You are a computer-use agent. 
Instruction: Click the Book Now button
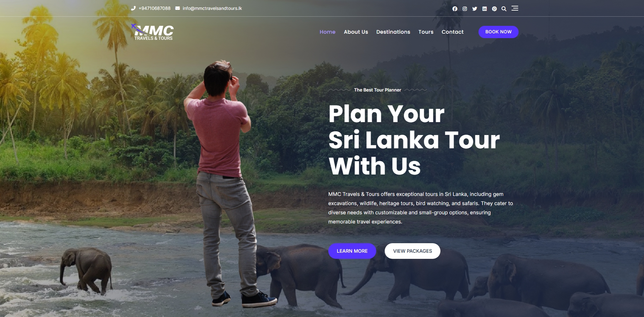pos(498,32)
